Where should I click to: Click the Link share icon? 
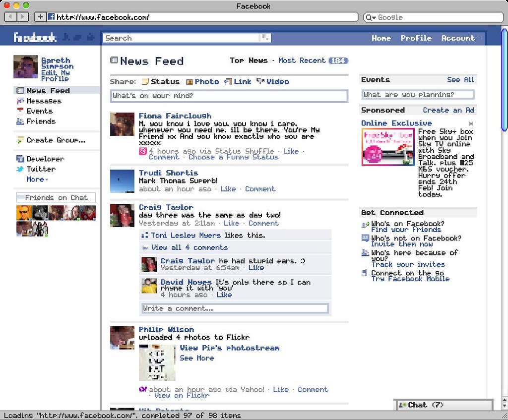(228, 81)
